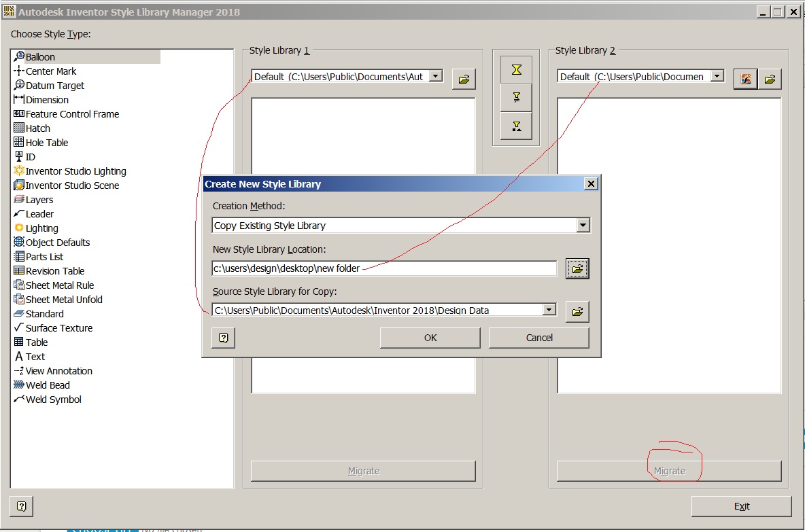
Task: Open Style Library 1 dropdown
Action: click(435, 77)
